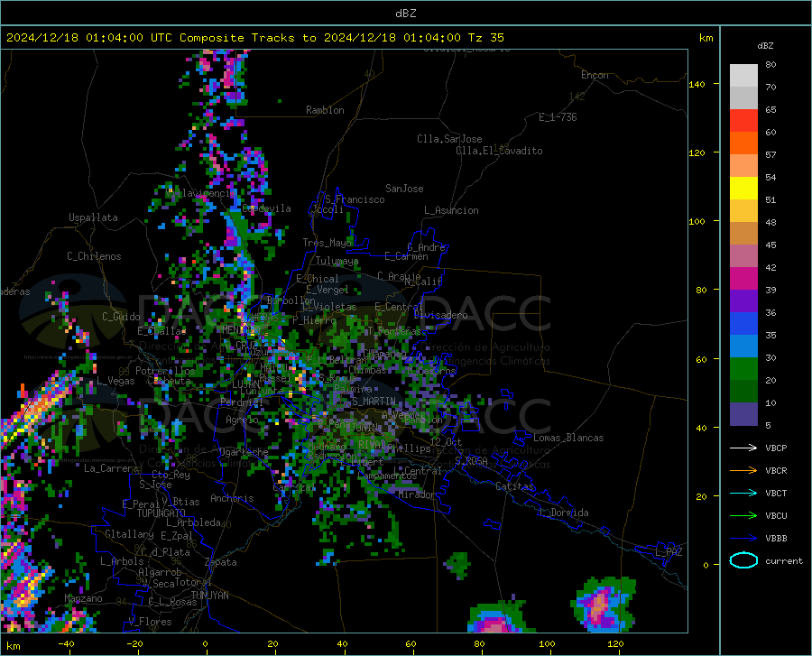Select the brown 45-48 dBZ swatch
This screenshot has width=812, height=656.
pyautogui.click(x=743, y=234)
